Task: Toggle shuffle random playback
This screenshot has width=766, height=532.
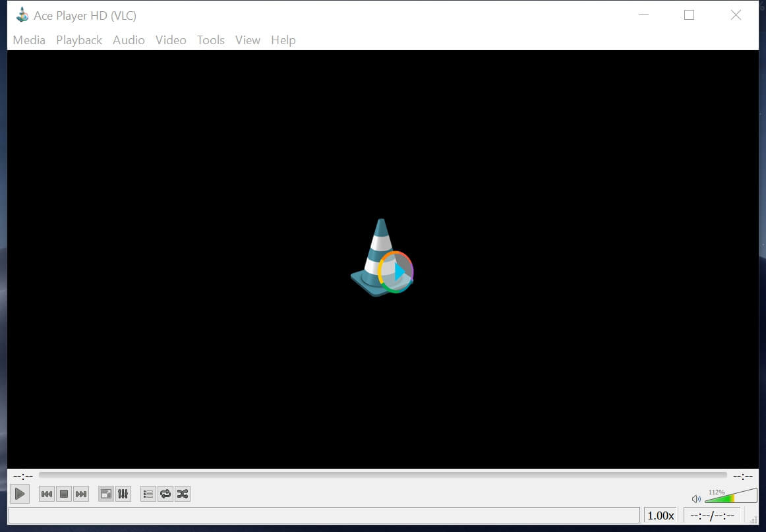Action: [x=183, y=494]
